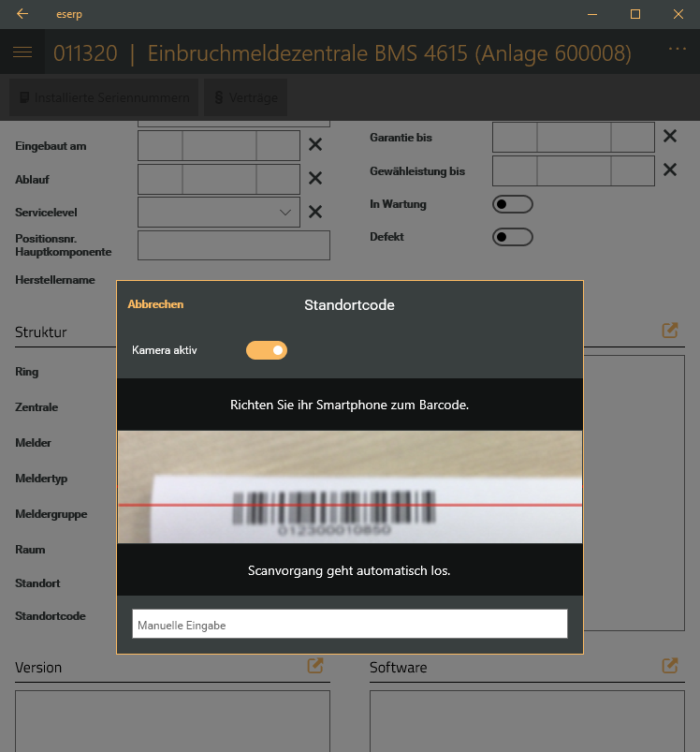700x752 pixels.
Task: Toggle the In Wartung switch
Action: point(512,204)
